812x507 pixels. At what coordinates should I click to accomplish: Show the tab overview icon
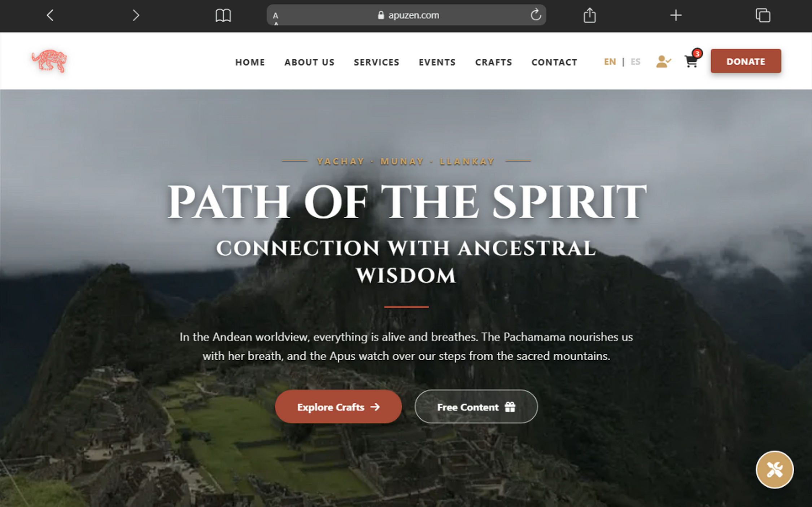763,15
